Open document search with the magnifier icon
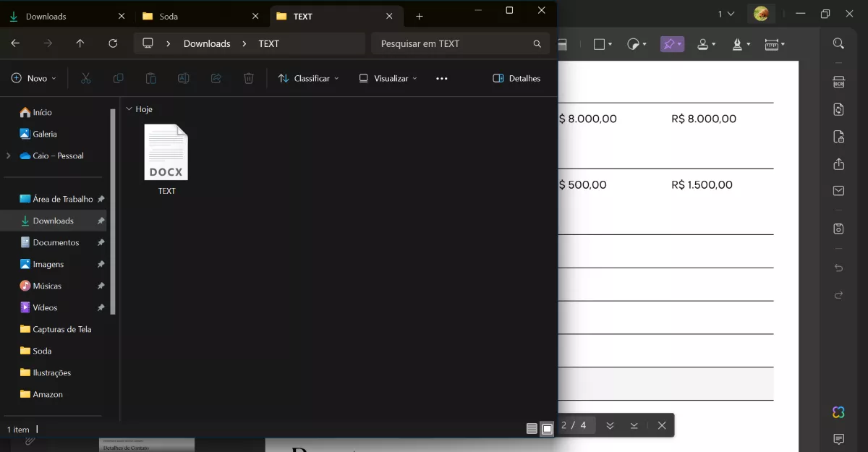Viewport: 868px width, 452px height. pos(838,43)
